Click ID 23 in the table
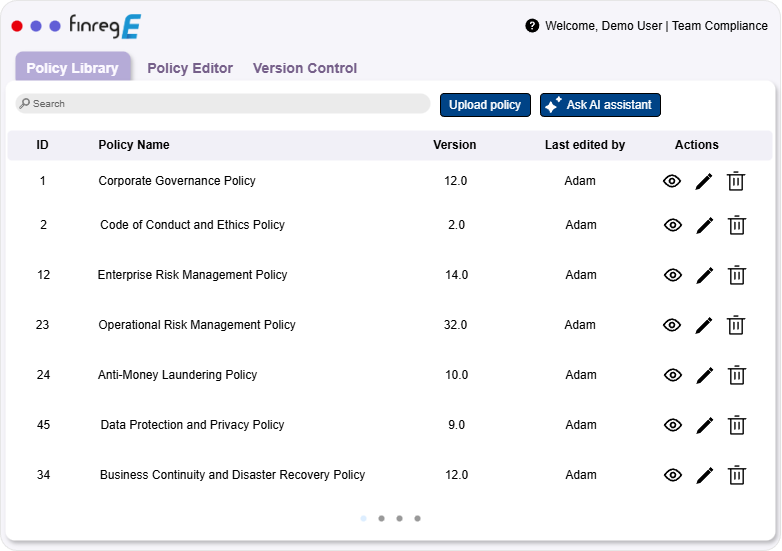The width and height of the screenshot is (782, 551). coord(42,325)
